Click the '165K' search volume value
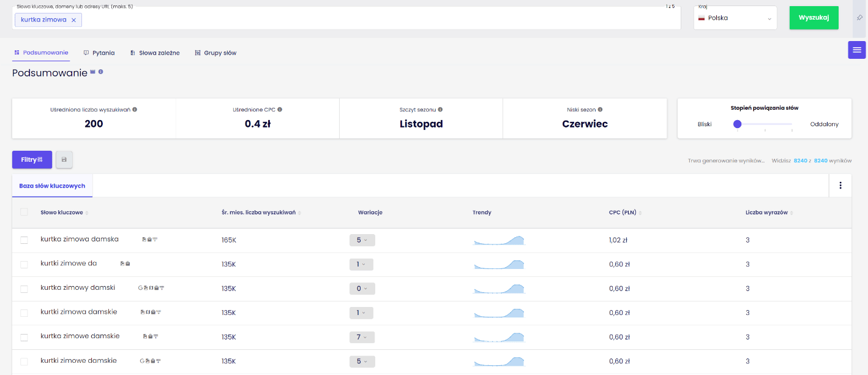 click(x=229, y=240)
